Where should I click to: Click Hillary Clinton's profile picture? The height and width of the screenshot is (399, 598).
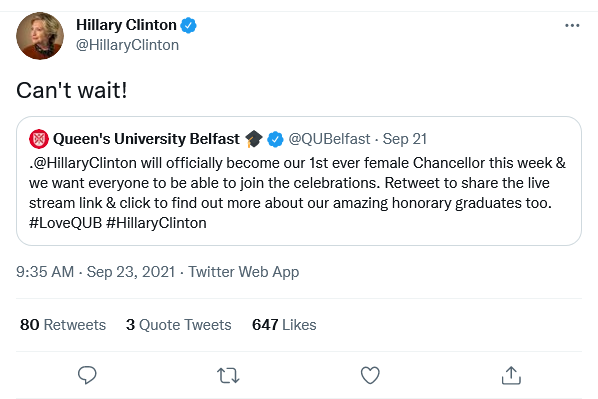pos(40,36)
